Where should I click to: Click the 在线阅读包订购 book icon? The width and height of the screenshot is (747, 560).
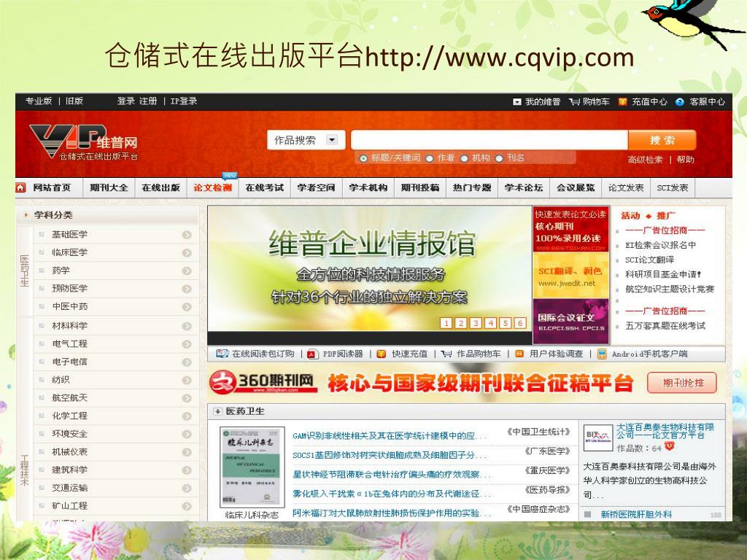point(222,354)
